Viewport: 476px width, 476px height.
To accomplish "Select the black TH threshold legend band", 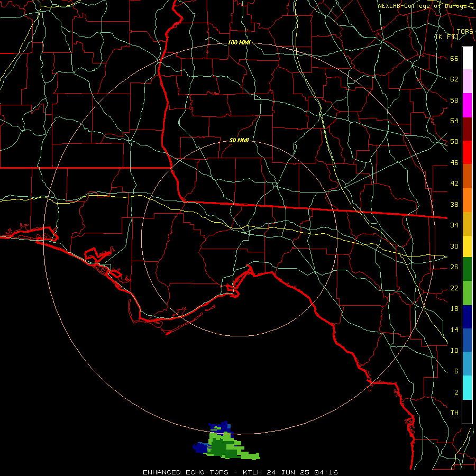I will [x=467, y=411].
